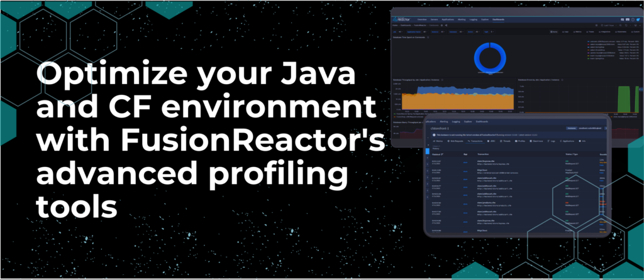This screenshot has width=644, height=280.
Task: Open the Last 1 hour time range picker
Action: [x=608, y=25]
